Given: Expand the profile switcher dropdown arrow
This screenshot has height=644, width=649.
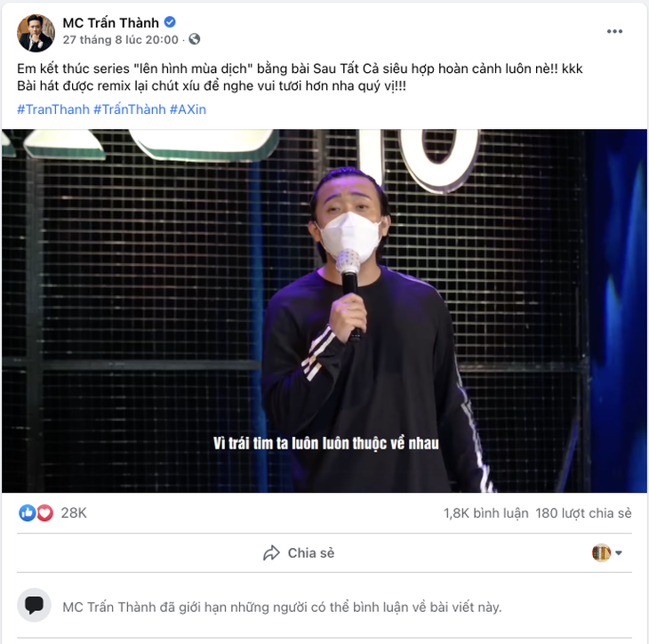Looking at the screenshot, I should click(x=619, y=553).
